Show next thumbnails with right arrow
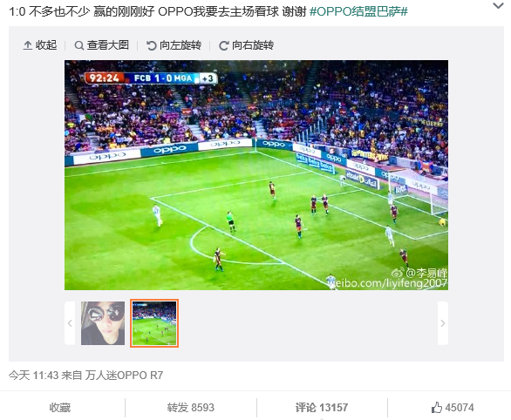 (x=443, y=323)
